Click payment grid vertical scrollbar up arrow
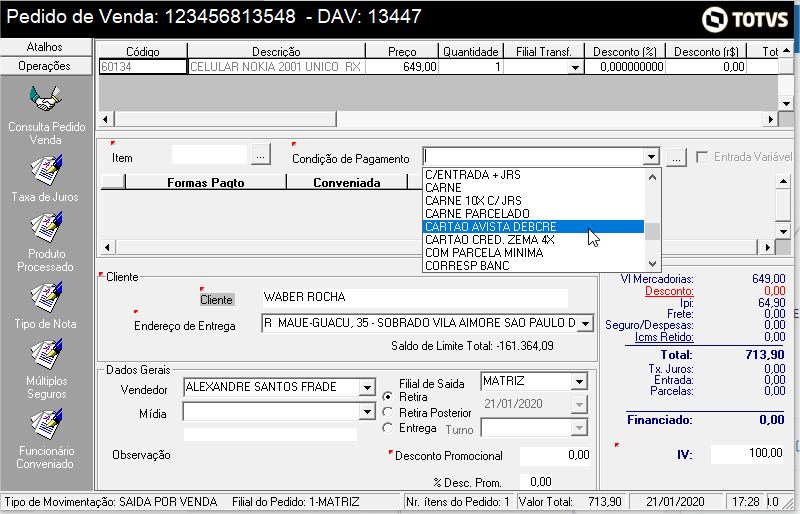 pos(783,181)
